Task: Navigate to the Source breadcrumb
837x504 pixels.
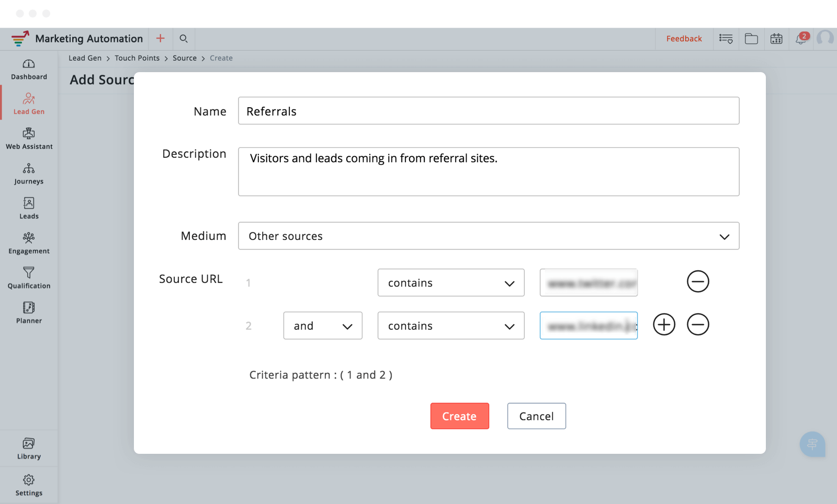Action: click(185, 58)
